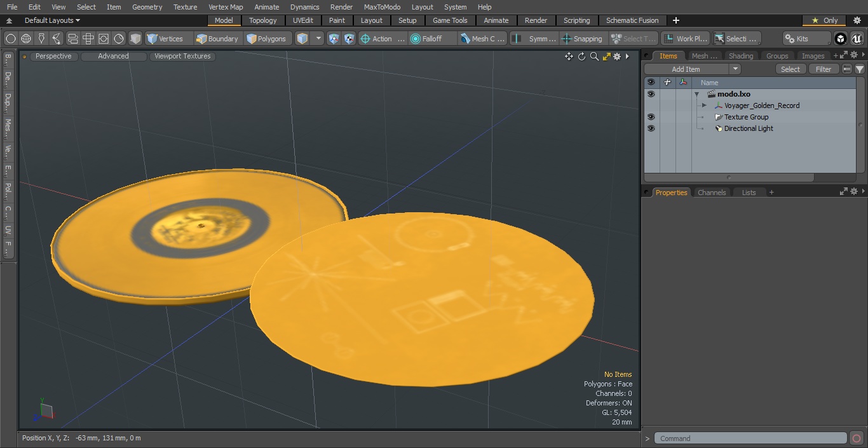Open Items panel settings gear
The width and height of the screenshot is (868, 448).
[854, 56]
